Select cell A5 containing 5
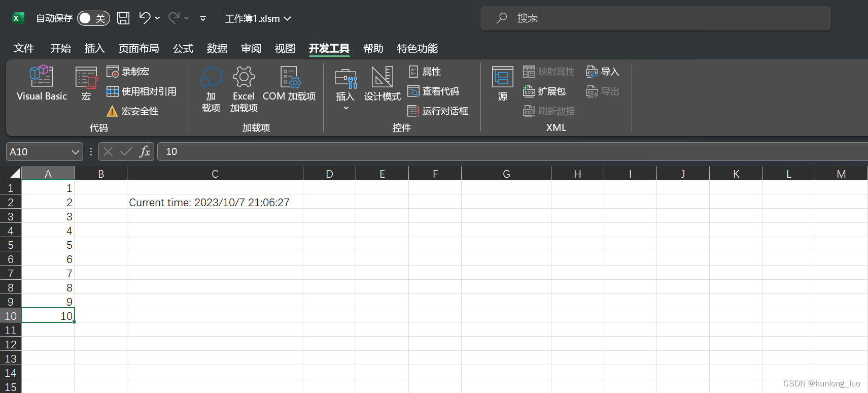The width and height of the screenshot is (868, 393). 48,245
